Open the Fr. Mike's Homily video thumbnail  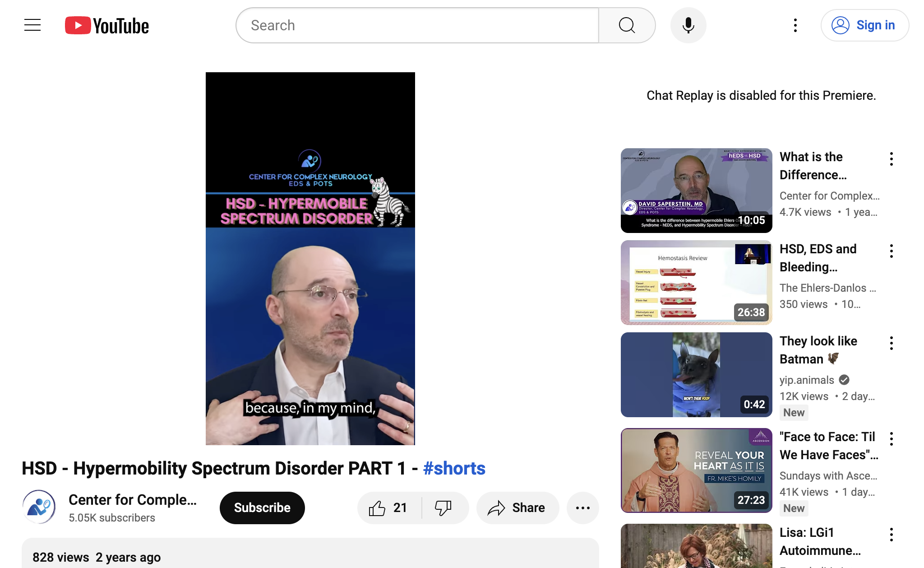click(x=697, y=470)
